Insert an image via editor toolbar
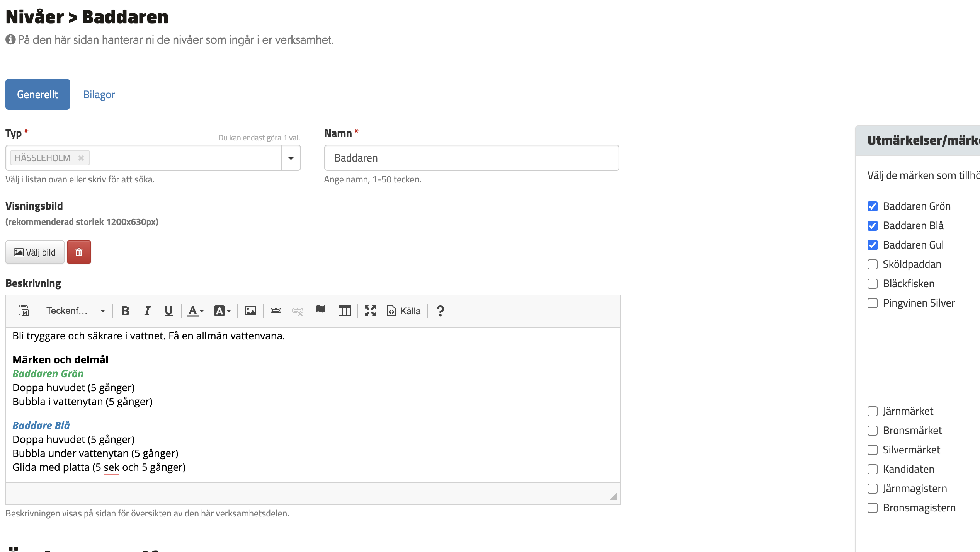980x552 pixels. [x=250, y=311]
